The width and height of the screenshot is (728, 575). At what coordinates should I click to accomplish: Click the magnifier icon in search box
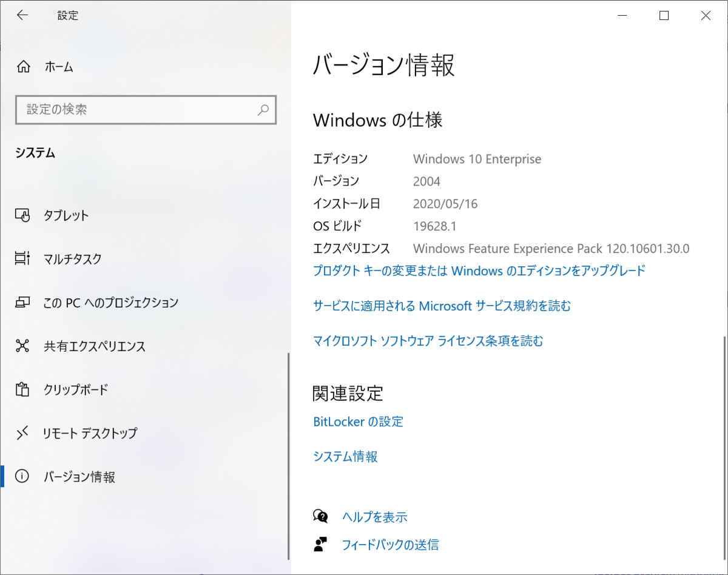[x=263, y=110]
